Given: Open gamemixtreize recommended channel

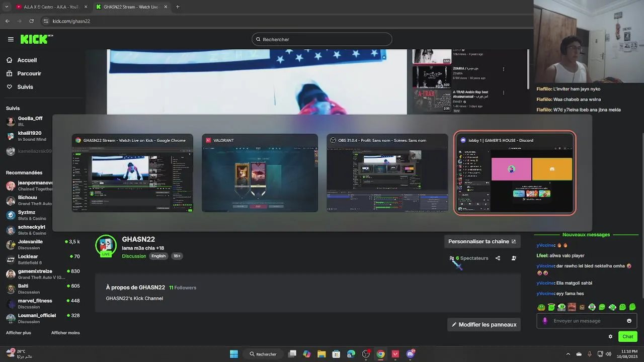Looking at the screenshot, I should [x=43, y=274].
